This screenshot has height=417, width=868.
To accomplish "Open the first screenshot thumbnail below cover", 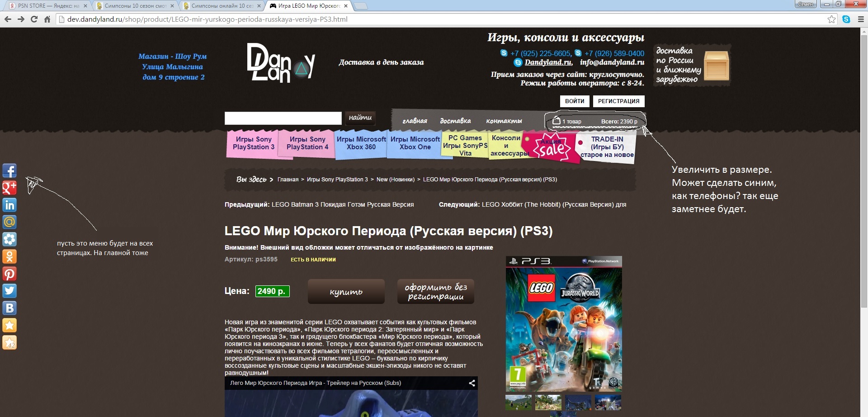I will pyautogui.click(x=519, y=402).
